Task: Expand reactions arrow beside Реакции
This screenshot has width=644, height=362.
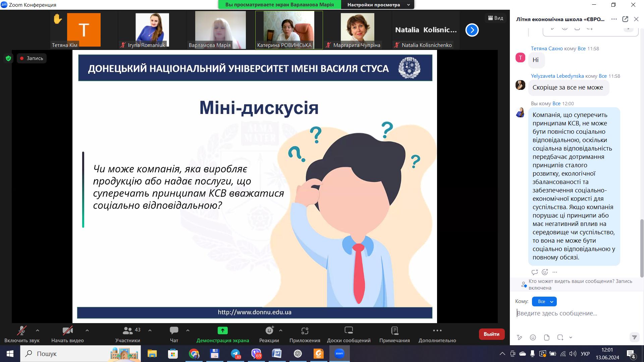Action: coord(281,330)
